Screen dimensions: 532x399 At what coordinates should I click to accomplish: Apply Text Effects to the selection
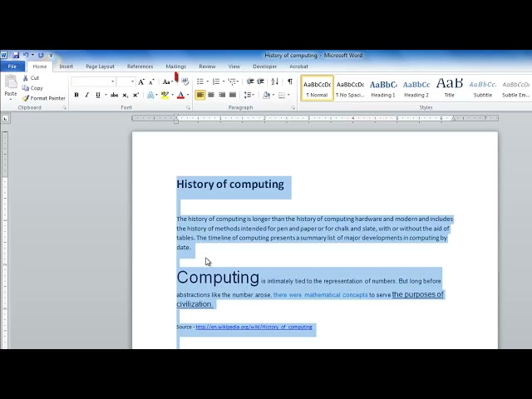(150, 96)
